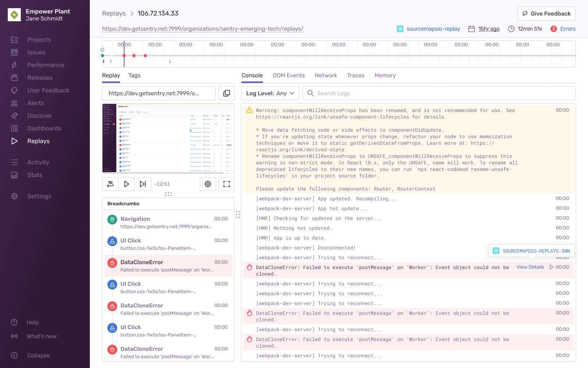Image resolution: width=588 pixels, height=368 pixels.
Task: Click View Details on DataCloneError log
Action: 530,267
